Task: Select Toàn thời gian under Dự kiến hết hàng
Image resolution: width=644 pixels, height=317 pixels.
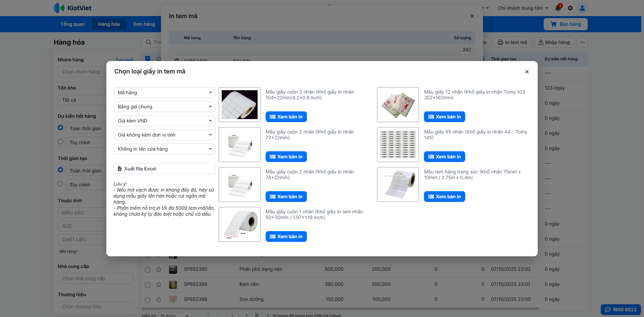Action: pyautogui.click(x=60, y=127)
